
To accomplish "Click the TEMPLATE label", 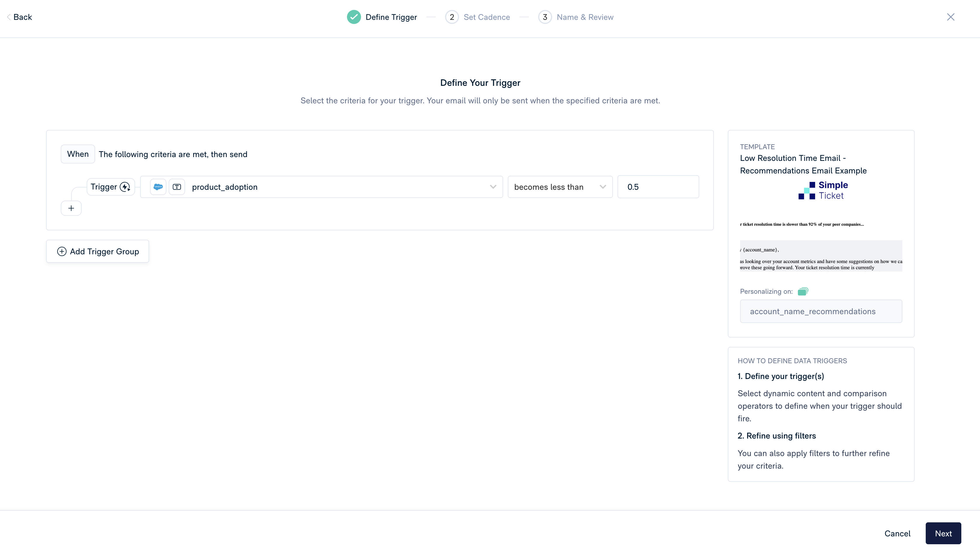I will click(757, 147).
